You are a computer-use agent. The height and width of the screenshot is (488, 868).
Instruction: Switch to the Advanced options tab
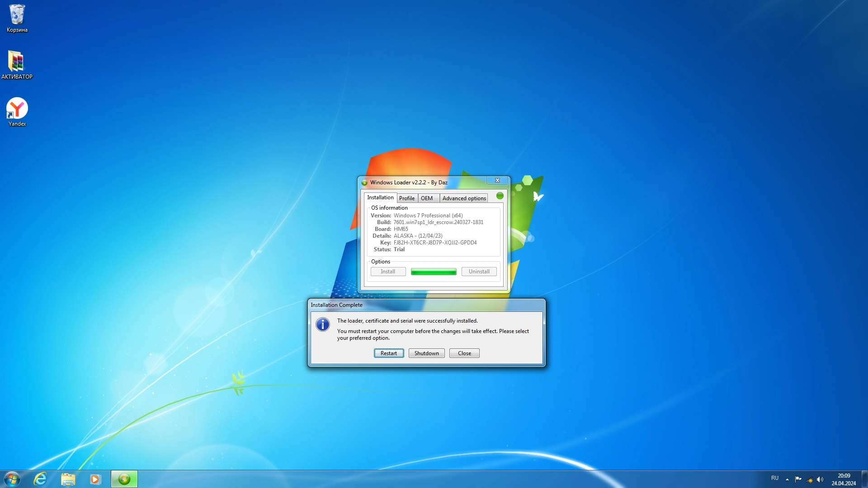(464, 198)
